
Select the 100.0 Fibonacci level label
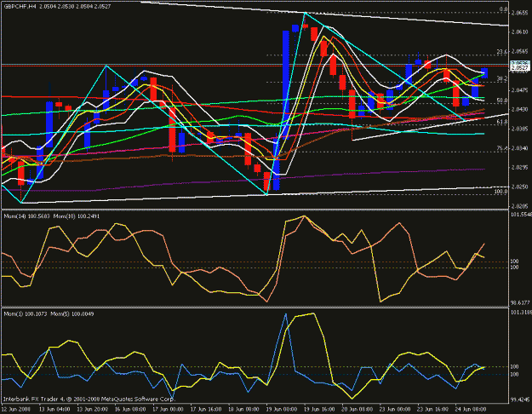click(x=501, y=192)
